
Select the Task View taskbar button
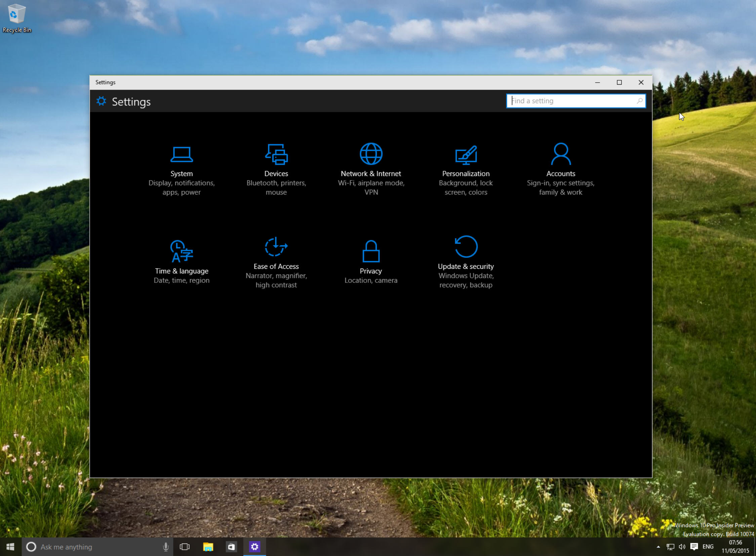(x=185, y=547)
